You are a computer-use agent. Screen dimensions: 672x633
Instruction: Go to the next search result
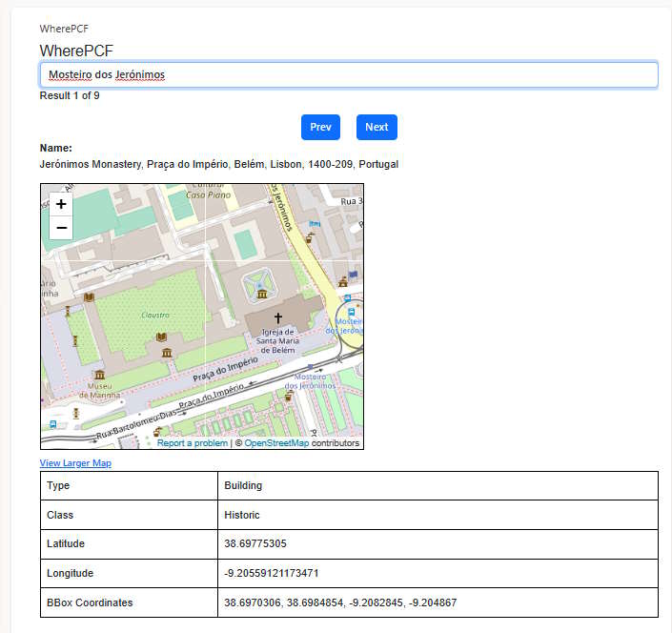click(377, 127)
